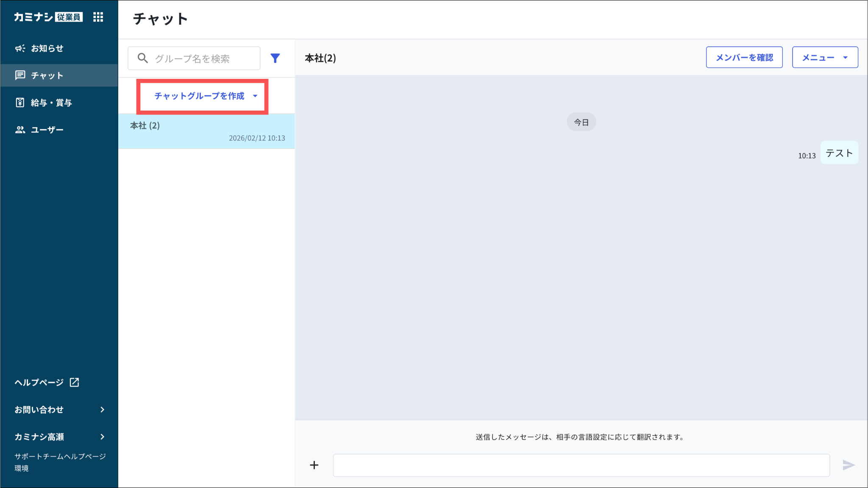Click the message text input box
The height and width of the screenshot is (488, 868).
581,465
